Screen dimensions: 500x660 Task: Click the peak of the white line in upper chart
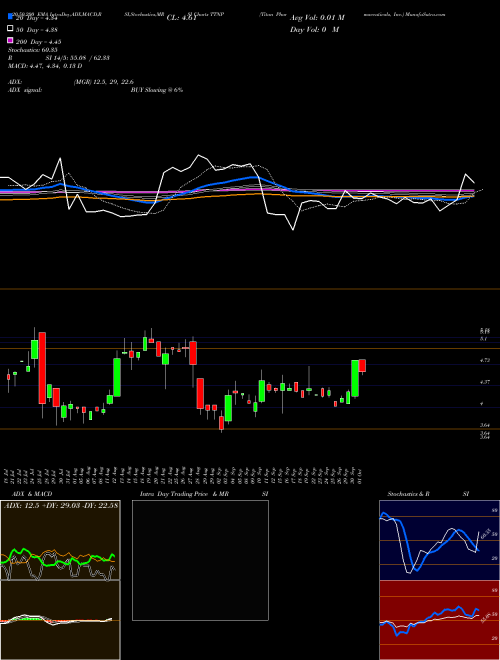coord(199,155)
